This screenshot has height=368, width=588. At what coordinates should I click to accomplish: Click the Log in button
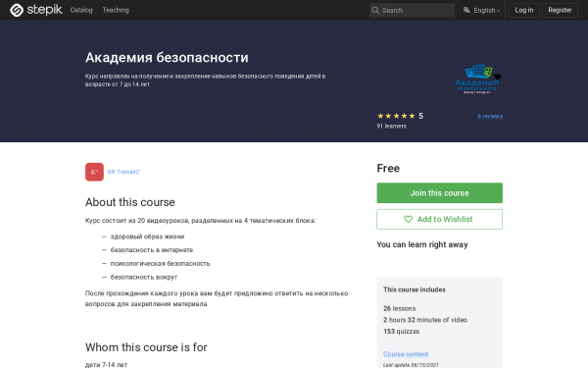[524, 10]
